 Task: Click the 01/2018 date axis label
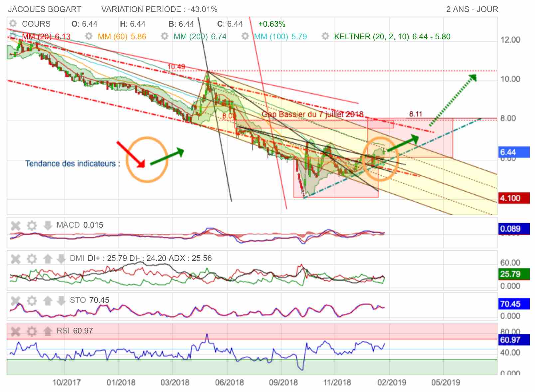121,382
